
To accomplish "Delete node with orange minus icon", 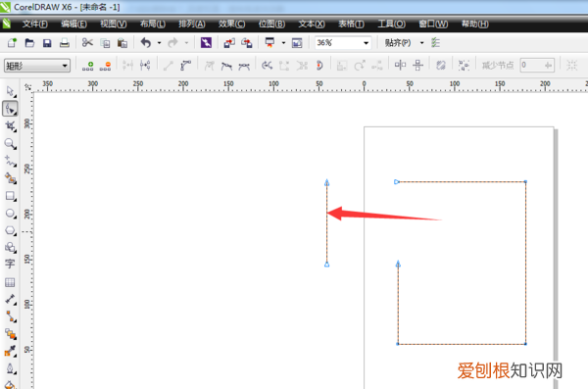I will coord(105,66).
